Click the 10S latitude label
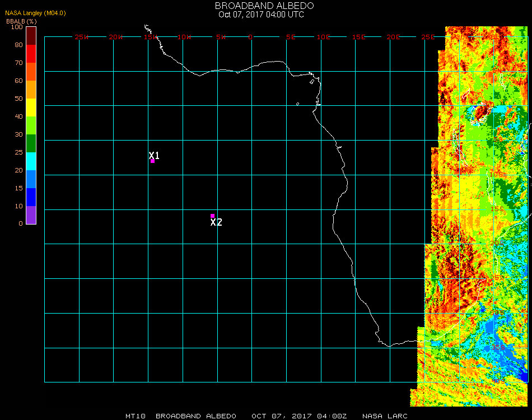This screenshot has height=420, width=532. pos(497,175)
